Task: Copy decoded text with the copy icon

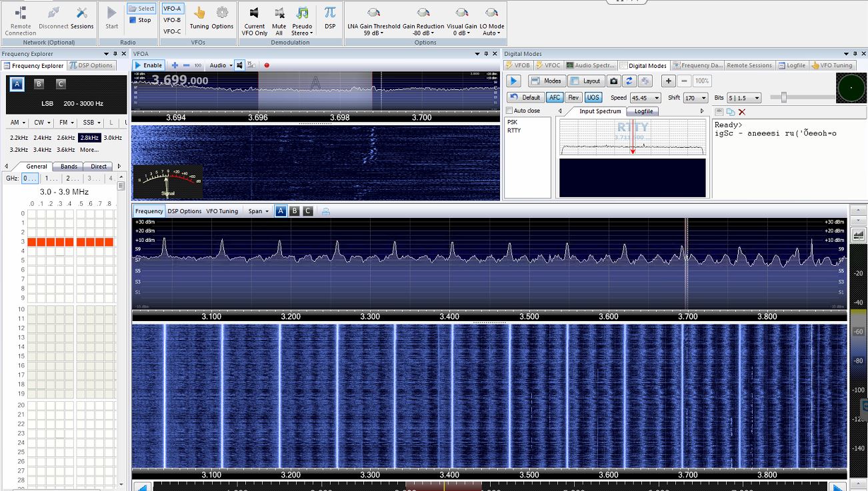Action: coord(731,112)
